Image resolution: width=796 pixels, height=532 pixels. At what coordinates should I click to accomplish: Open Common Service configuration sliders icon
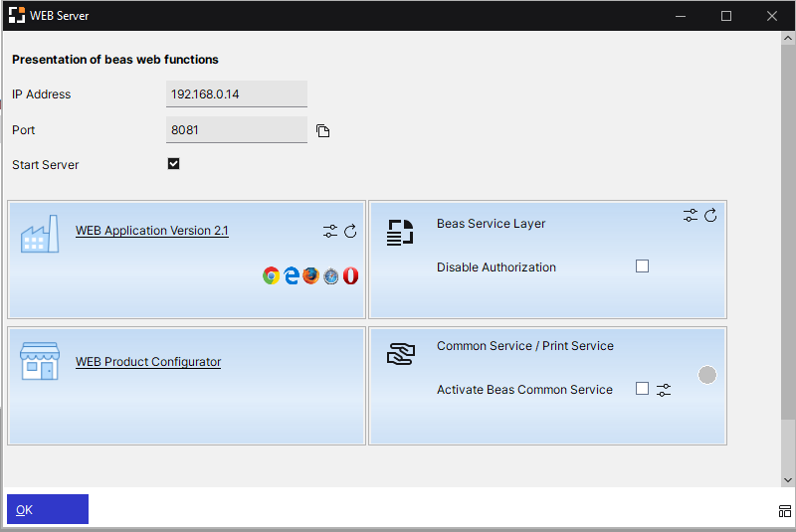664,390
